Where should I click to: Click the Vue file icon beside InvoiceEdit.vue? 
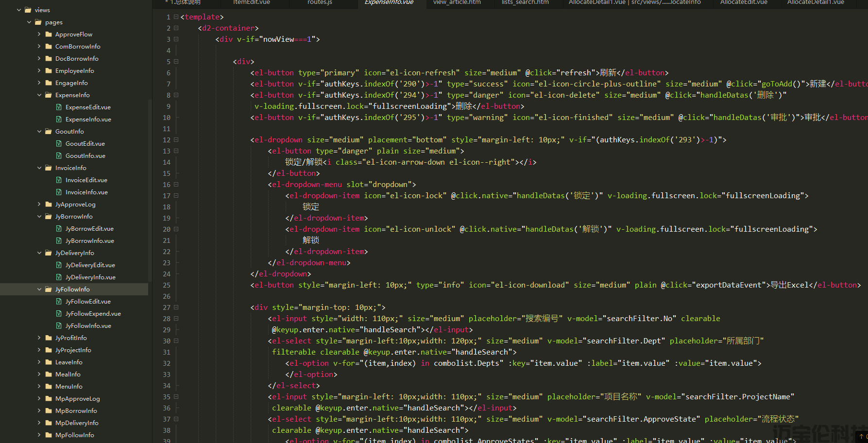pyautogui.click(x=59, y=180)
